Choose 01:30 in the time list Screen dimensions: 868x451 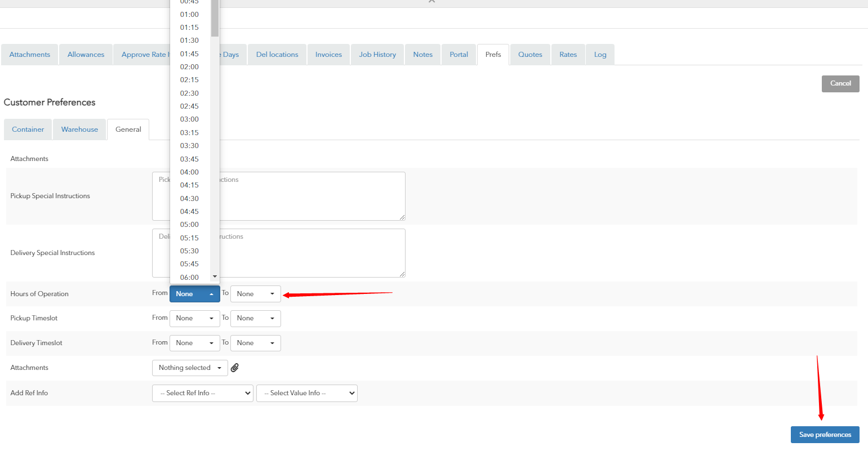pyautogui.click(x=190, y=41)
